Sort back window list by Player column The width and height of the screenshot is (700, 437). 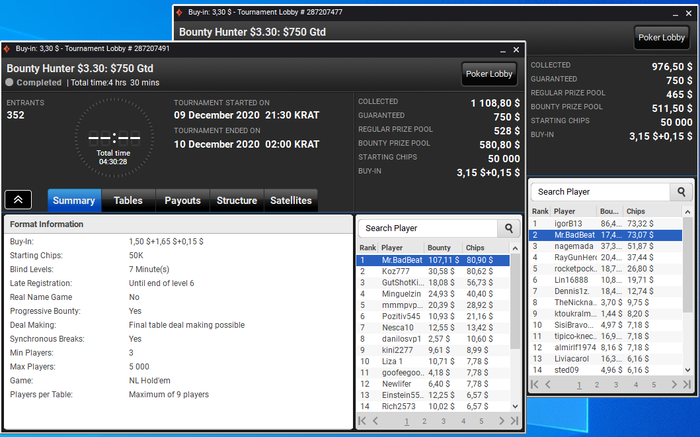click(x=574, y=211)
